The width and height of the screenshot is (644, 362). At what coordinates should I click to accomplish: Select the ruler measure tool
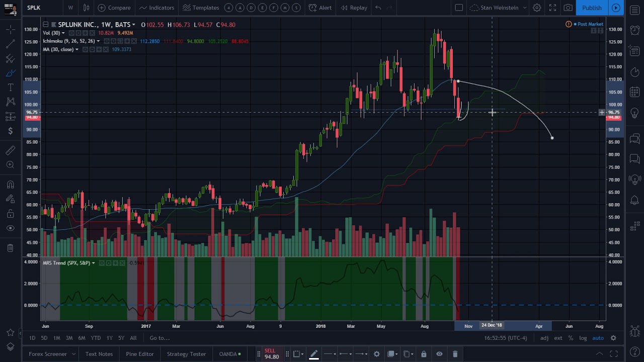[10, 150]
